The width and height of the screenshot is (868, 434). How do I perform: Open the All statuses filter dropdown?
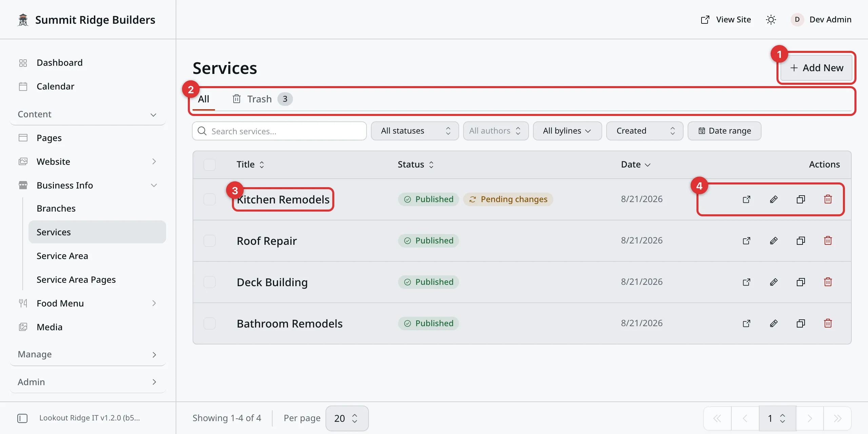click(x=415, y=131)
